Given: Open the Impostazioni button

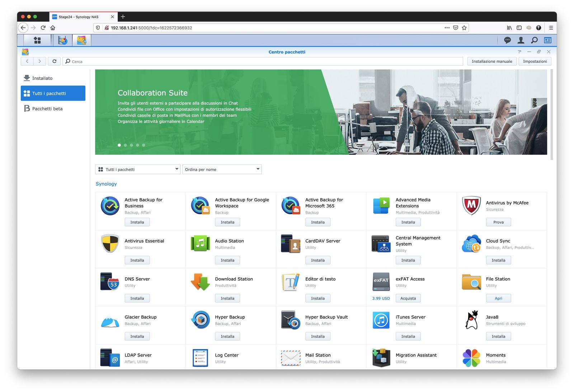Looking at the screenshot, I should pos(535,61).
